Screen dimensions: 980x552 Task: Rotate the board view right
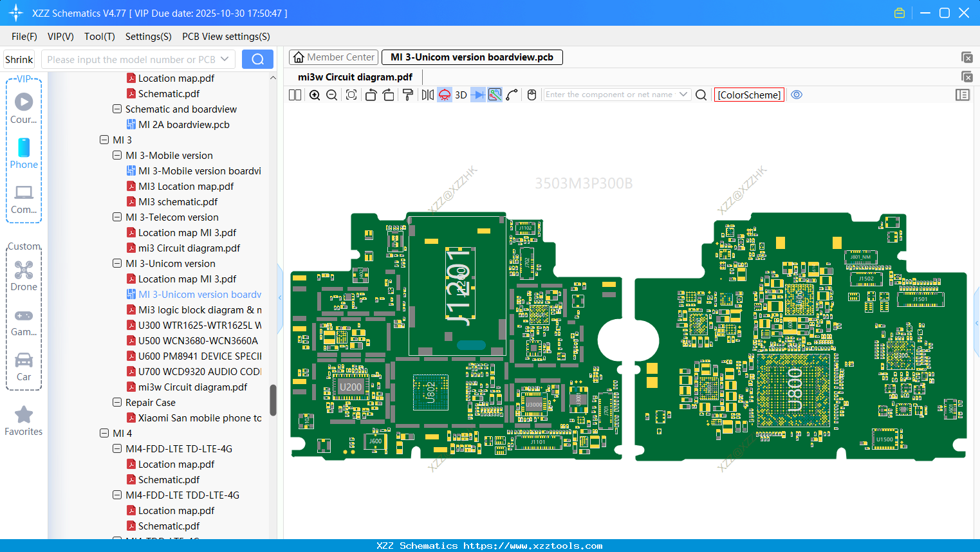389,95
